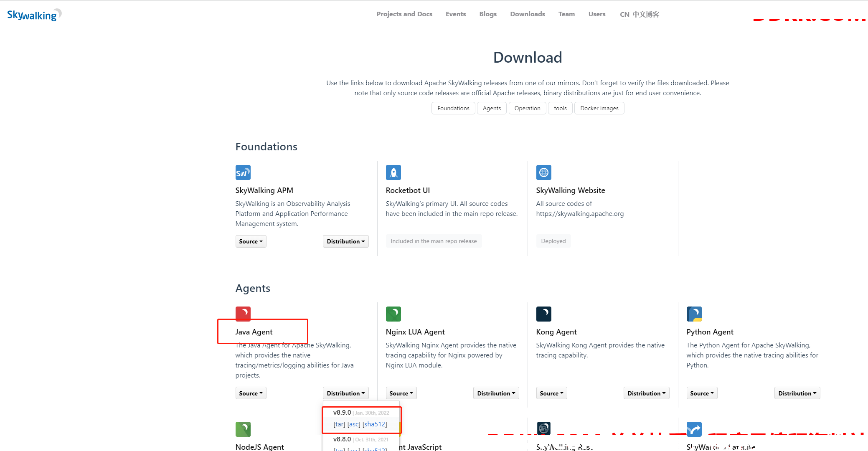Click the Python Agent icon
The height and width of the screenshot is (451, 868).
[x=694, y=314]
